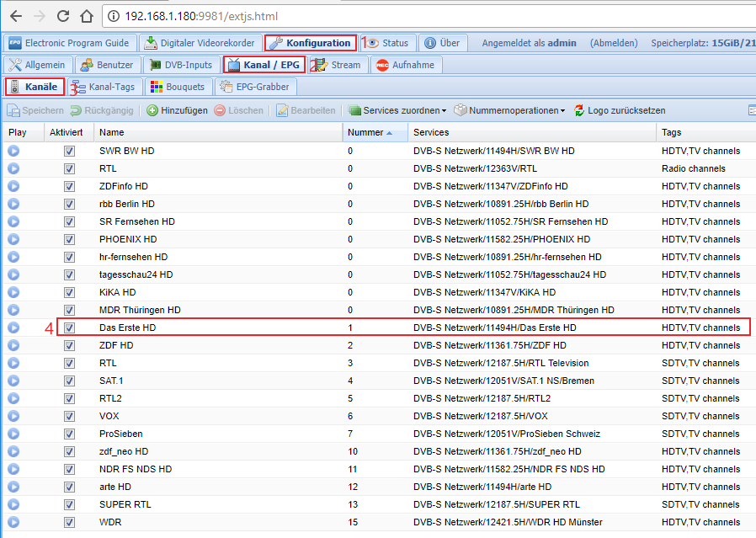Viewport: 756px width, 538px height.
Task: Play the SWR BW HD channel
Action: pos(13,151)
